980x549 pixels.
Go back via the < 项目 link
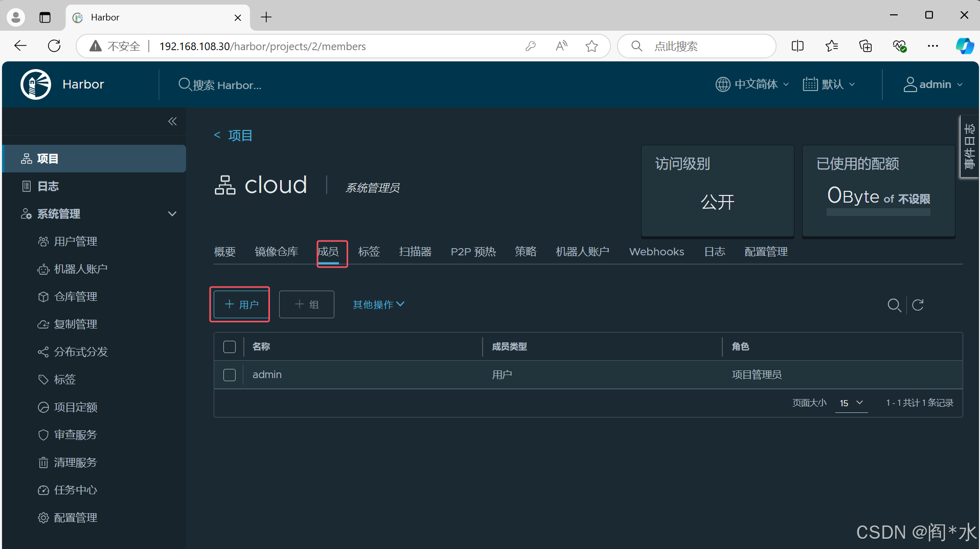tap(233, 136)
